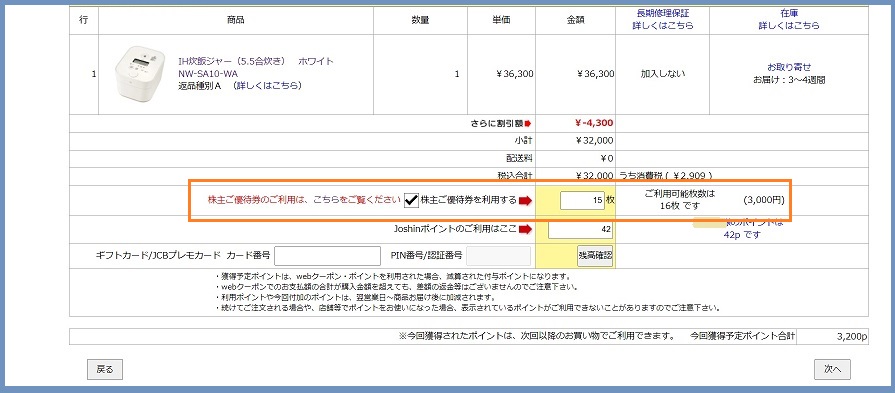The image size is (895, 393).
Task: Click the 数量 column header
Action: click(x=420, y=20)
